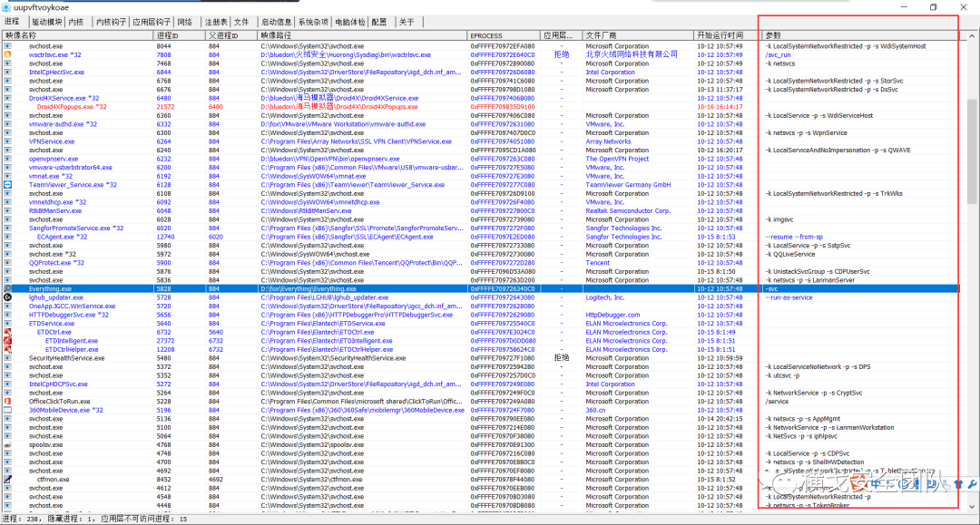This screenshot has height=525, width=980.
Task: Open the 系统杂项 tab
Action: (313, 22)
